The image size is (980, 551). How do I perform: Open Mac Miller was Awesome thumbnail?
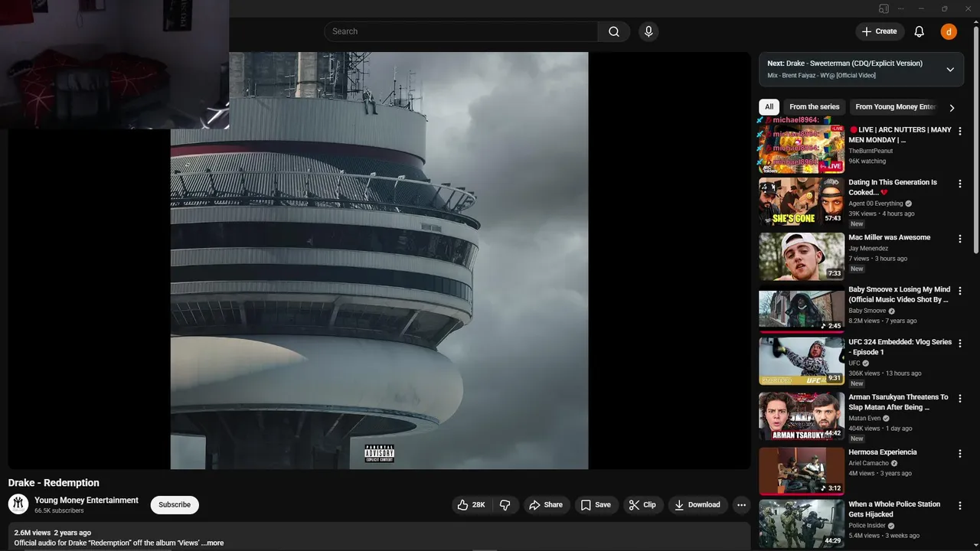click(x=802, y=256)
